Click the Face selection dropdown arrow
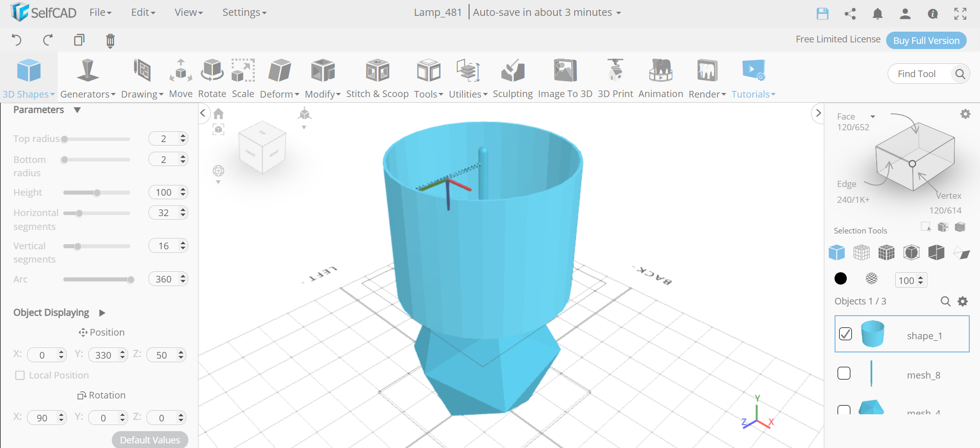 [873, 116]
